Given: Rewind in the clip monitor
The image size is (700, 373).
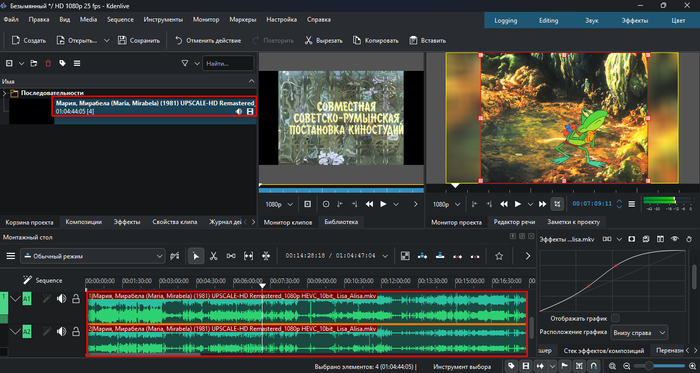Looking at the screenshot, I should (x=369, y=204).
